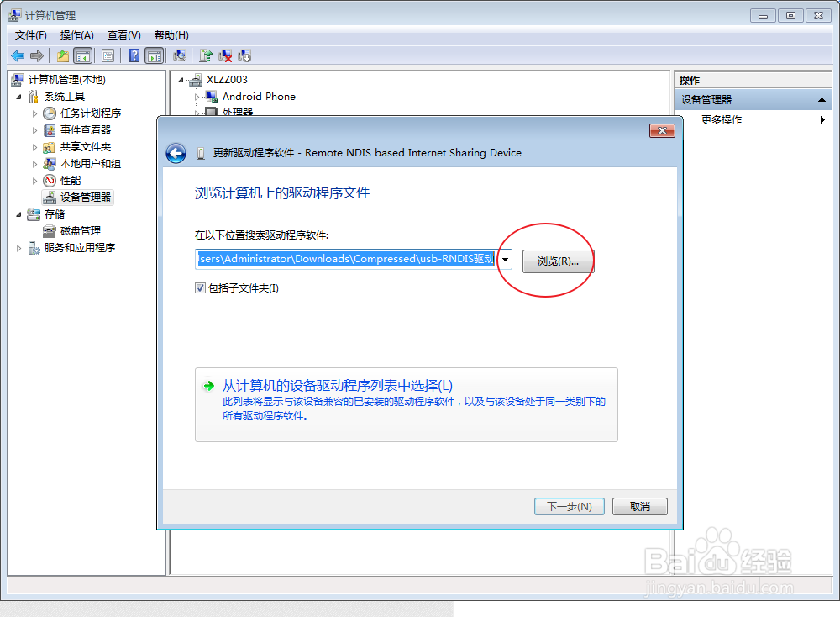Click the 共享文件夹 icon
The image size is (840, 617).
[50, 147]
